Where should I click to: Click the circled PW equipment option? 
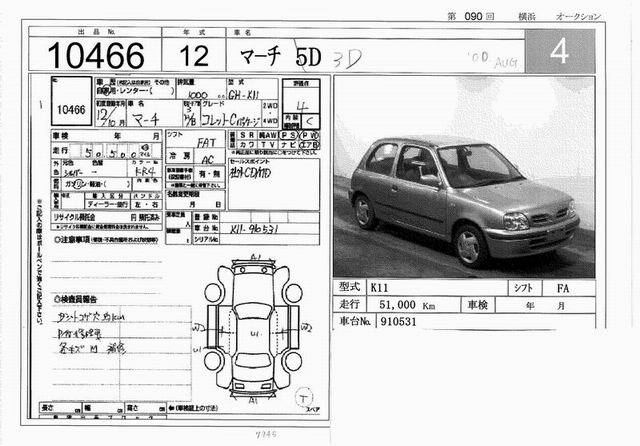[x=309, y=135]
